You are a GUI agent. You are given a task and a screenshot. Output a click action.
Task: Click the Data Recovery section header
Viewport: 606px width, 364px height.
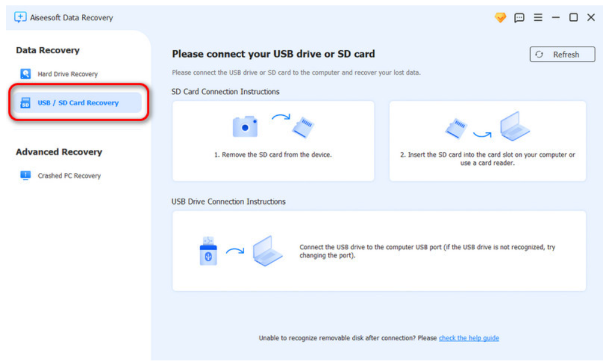[48, 51]
